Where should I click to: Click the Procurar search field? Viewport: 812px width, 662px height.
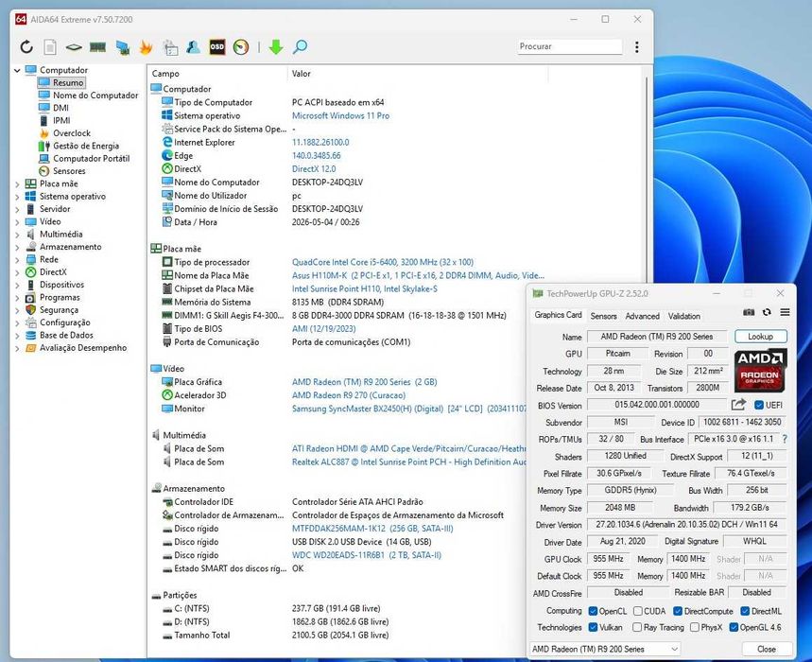tap(570, 46)
